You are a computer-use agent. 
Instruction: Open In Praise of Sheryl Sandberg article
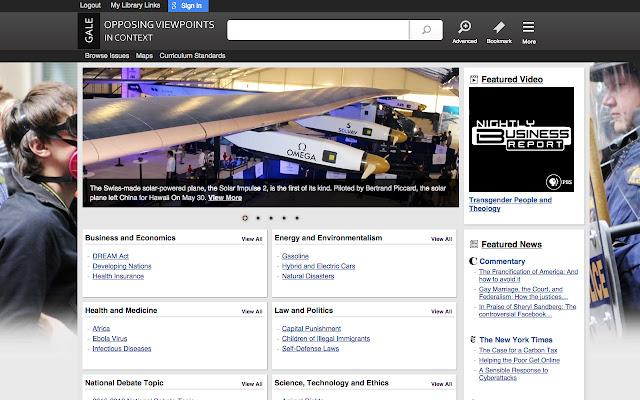(527, 311)
